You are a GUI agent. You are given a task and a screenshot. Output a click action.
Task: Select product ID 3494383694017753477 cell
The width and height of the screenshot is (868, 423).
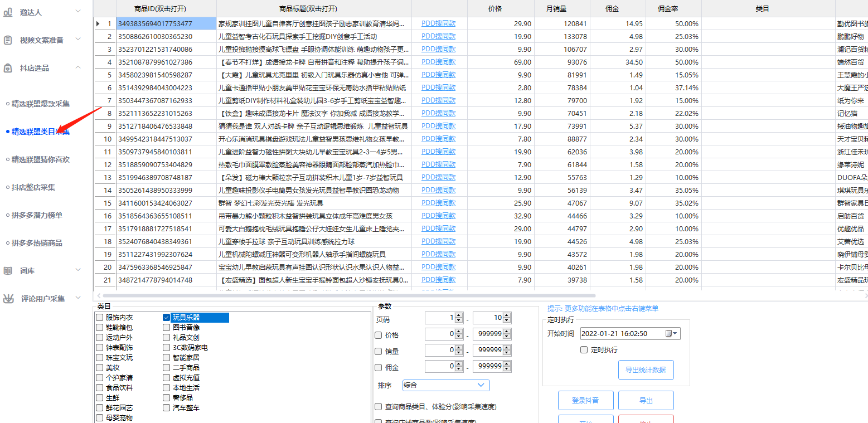[x=166, y=23]
